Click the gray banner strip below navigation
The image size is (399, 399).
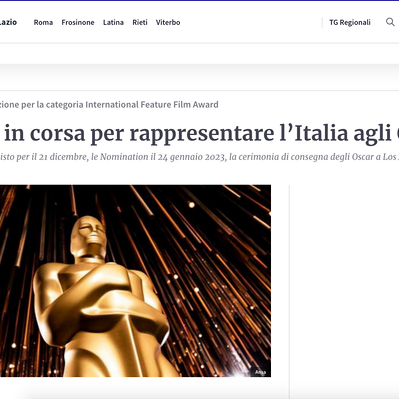199,77
